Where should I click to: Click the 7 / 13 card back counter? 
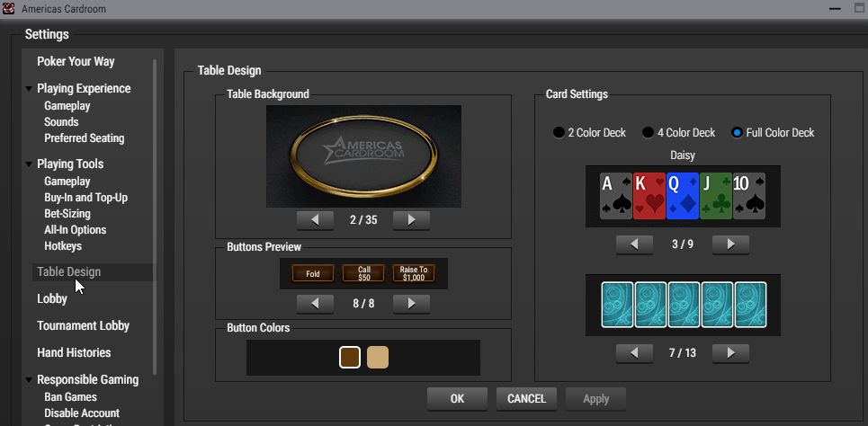(x=683, y=352)
